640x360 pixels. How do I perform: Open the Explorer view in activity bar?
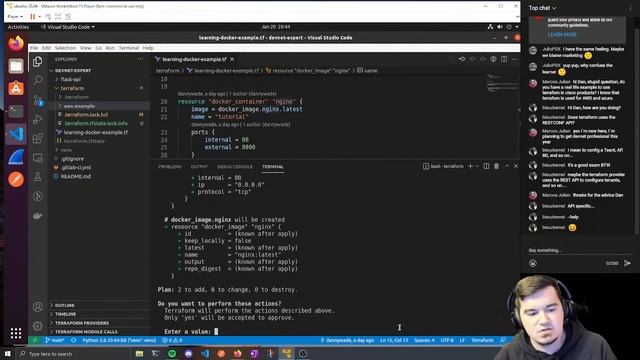pos(38,62)
